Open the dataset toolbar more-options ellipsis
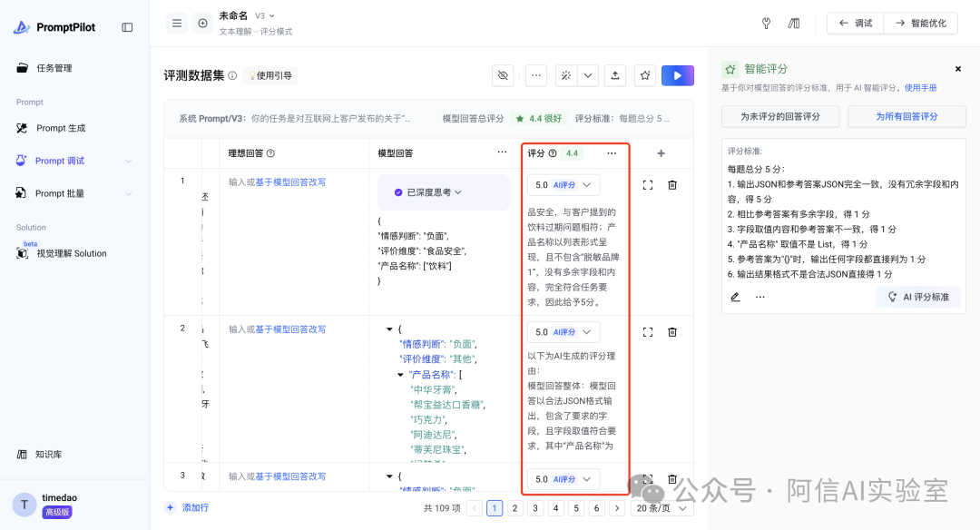The height and width of the screenshot is (530, 980). pos(536,75)
